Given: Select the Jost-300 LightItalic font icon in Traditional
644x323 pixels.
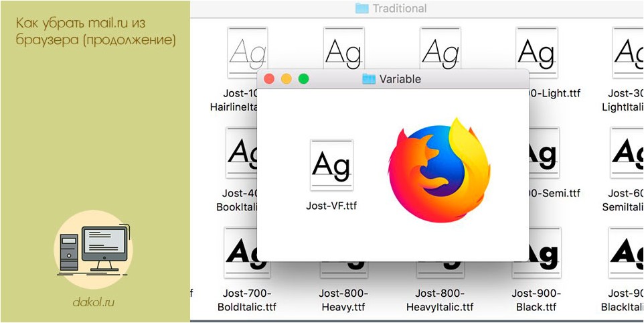Looking at the screenshot, I should coord(628,52).
